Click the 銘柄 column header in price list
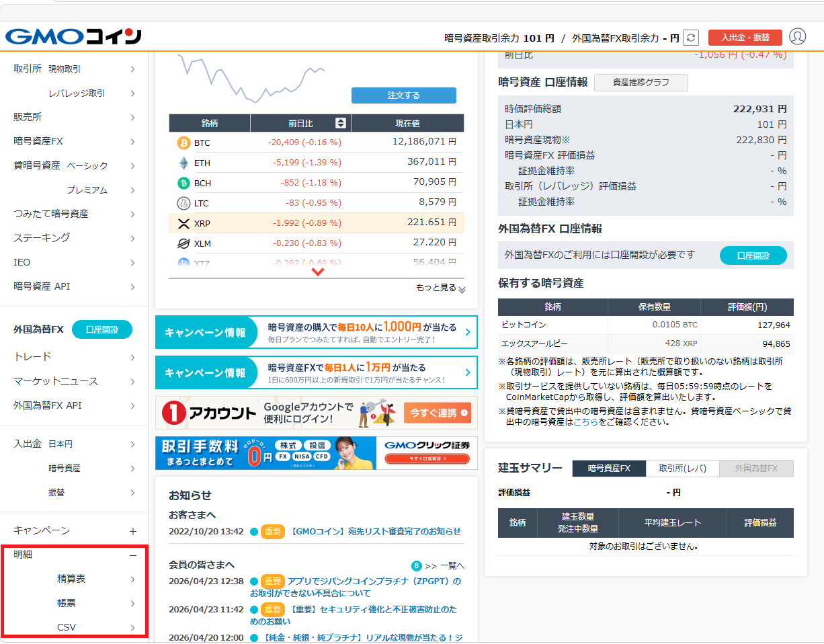824x644 pixels. tap(210, 123)
